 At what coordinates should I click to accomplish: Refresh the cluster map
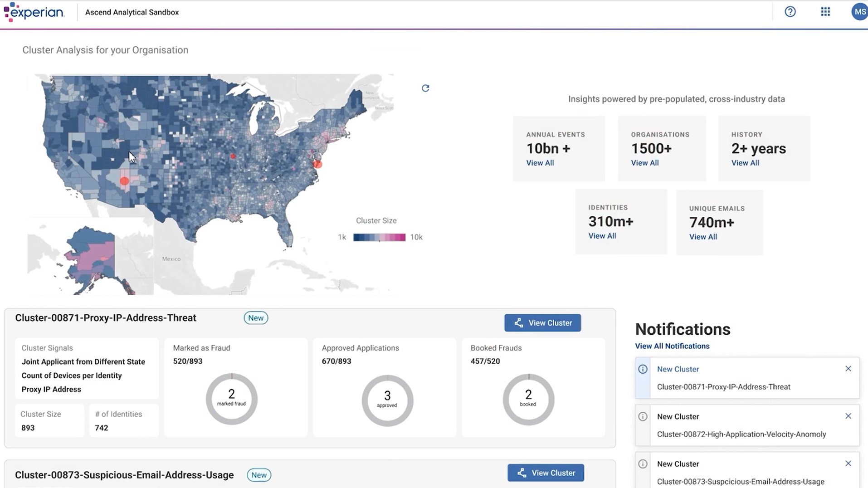(x=425, y=88)
